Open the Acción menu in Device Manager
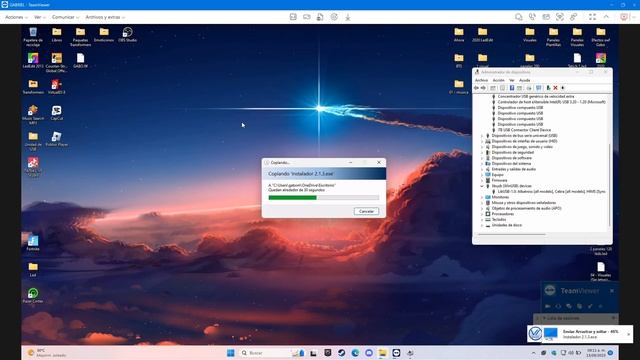 click(498, 80)
